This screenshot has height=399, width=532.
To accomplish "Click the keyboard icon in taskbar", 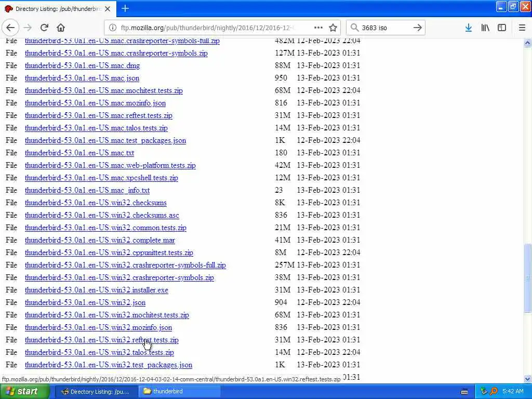I will pos(464,392).
